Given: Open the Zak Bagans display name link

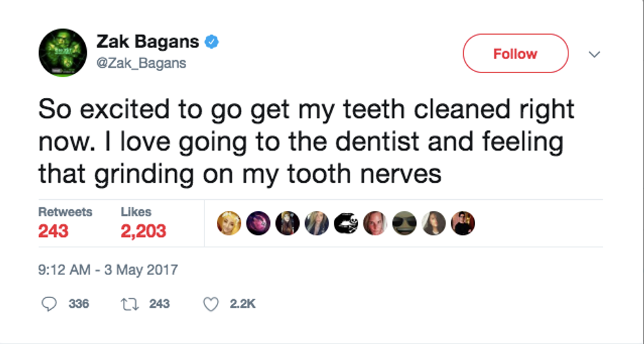Looking at the screenshot, I should (x=148, y=42).
